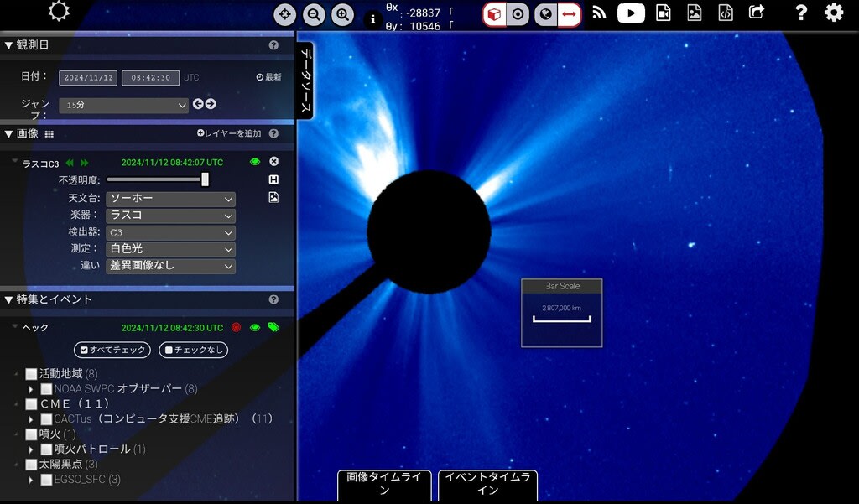Click the 不透明度 opacity slider
The height and width of the screenshot is (504, 859).
tap(158, 179)
